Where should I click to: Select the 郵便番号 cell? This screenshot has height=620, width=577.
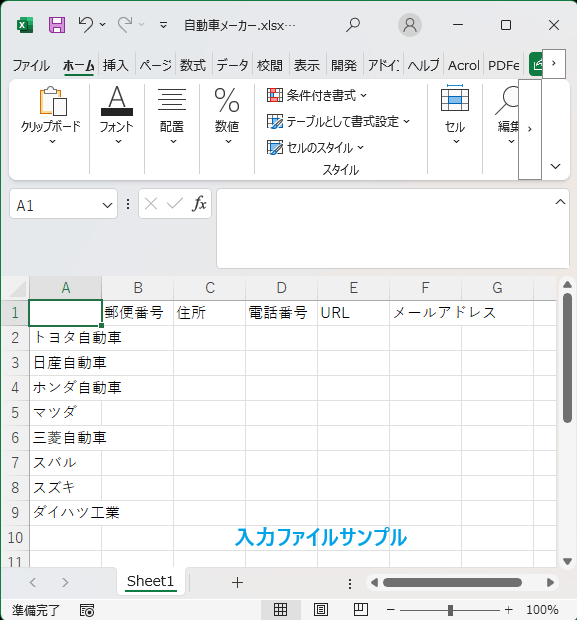138,313
